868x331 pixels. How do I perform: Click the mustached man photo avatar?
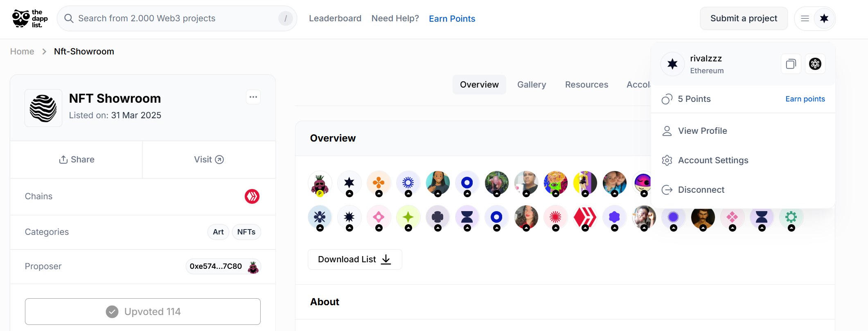[x=703, y=217]
